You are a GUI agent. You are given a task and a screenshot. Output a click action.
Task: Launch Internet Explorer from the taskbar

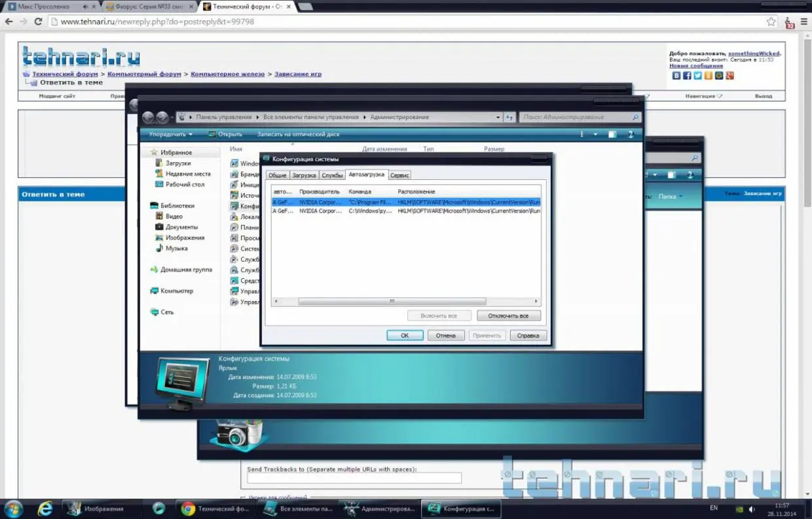pyautogui.click(x=45, y=509)
